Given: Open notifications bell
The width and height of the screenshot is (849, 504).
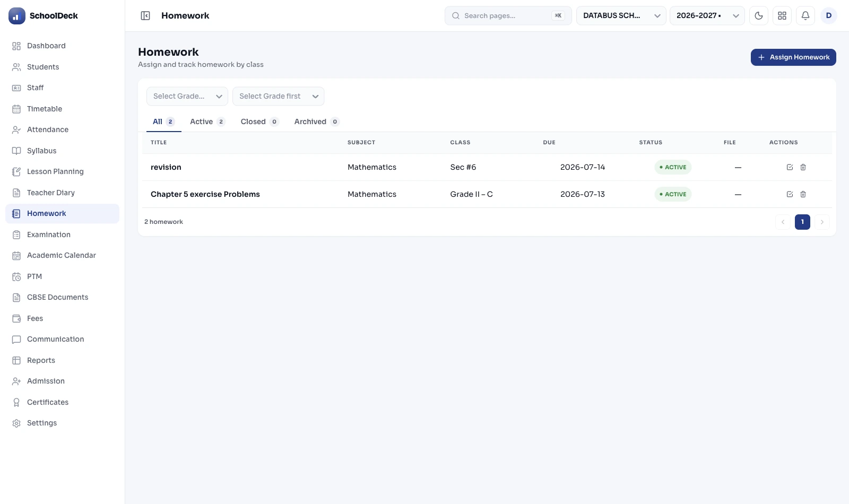Looking at the screenshot, I should tap(805, 16).
